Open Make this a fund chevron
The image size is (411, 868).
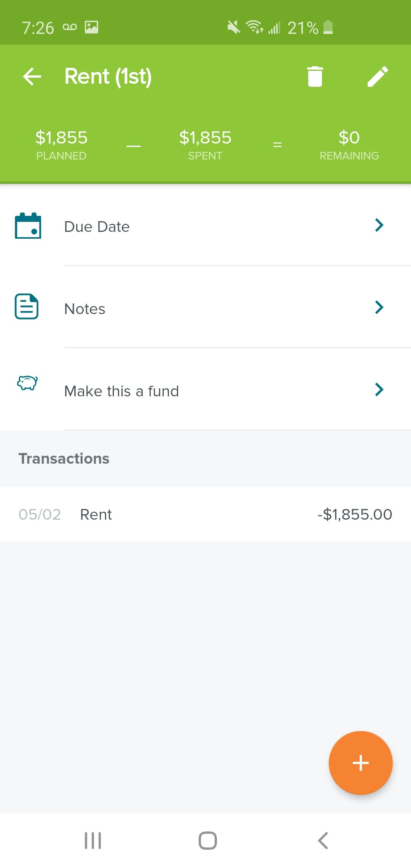coord(379,389)
